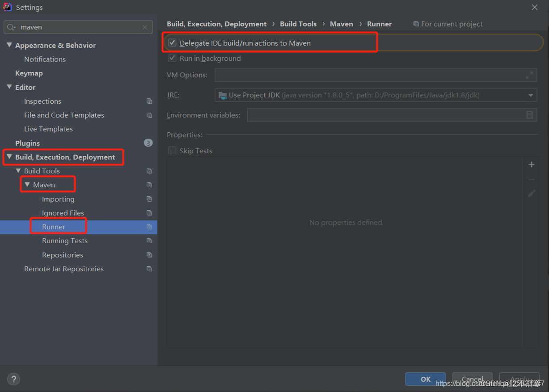Click project-level icon beside Inspections
This screenshot has height=392, width=549.
149,101
